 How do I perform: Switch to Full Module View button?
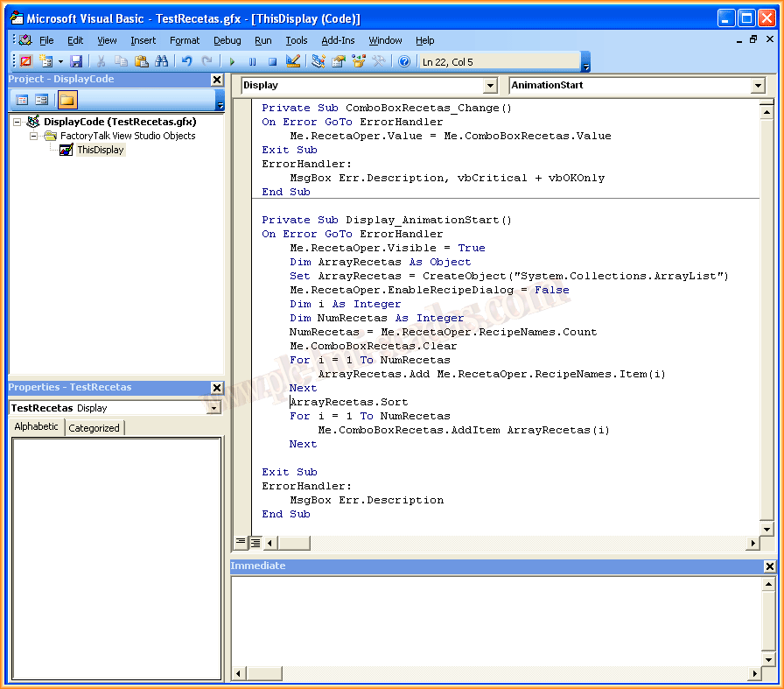pyautogui.click(x=255, y=543)
